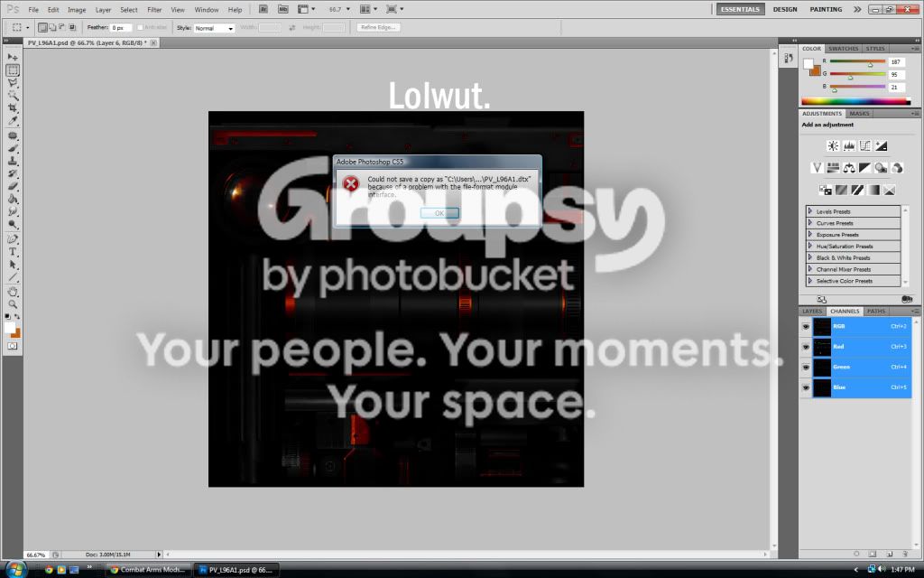Click the Feather input field
The width and height of the screenshot is (924, 578).
tap(120, 28)
